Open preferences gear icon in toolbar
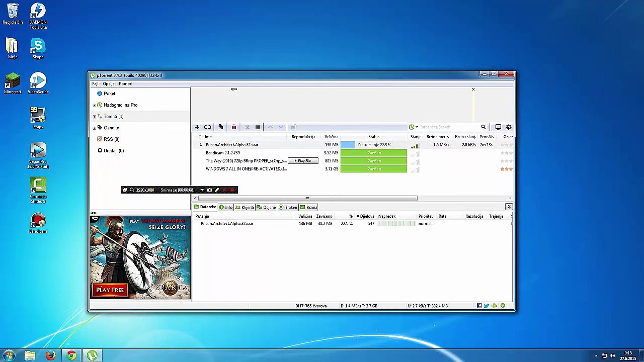The width and height of the screenshot is (644, 362). click(x=509, y=127)
